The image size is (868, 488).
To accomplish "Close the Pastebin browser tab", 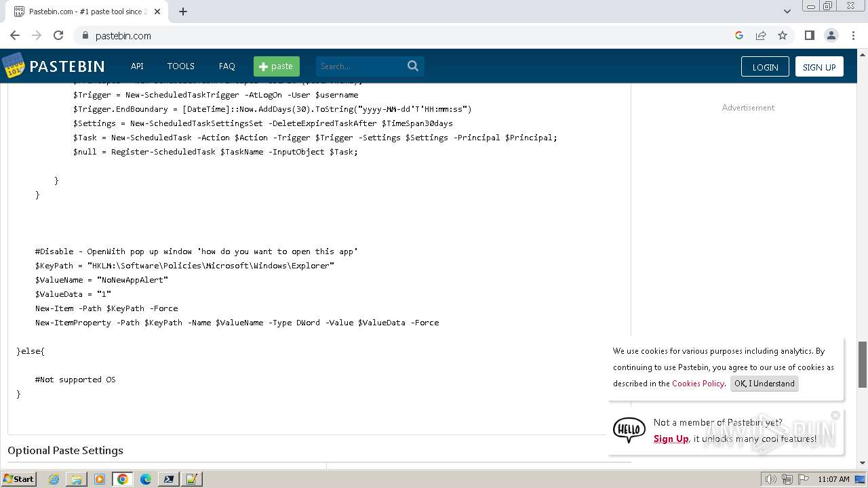I will coord(157,12).
